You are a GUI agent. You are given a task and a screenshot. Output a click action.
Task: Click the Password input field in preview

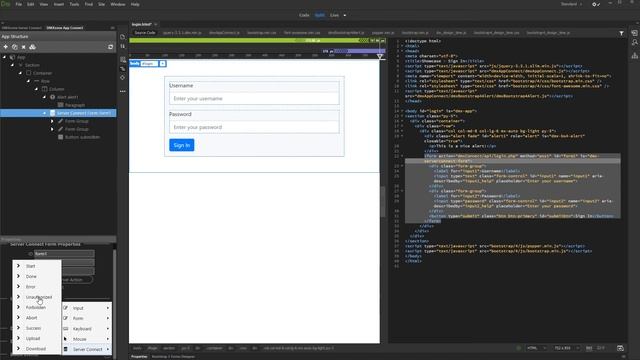[254, 127]
